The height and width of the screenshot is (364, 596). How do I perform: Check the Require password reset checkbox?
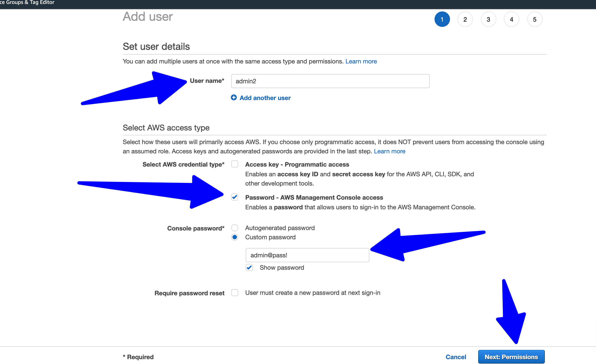tap(235, 292)
